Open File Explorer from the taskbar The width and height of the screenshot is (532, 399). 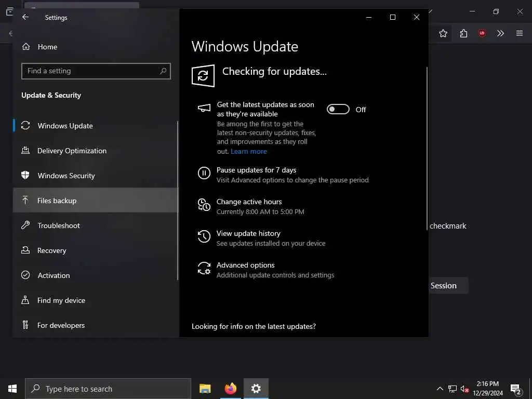click(205, 389)
